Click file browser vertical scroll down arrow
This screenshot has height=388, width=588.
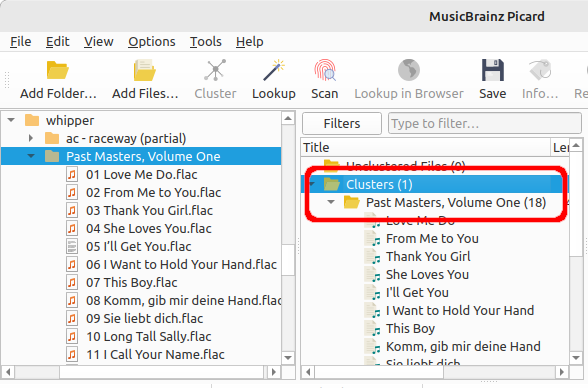288,358
